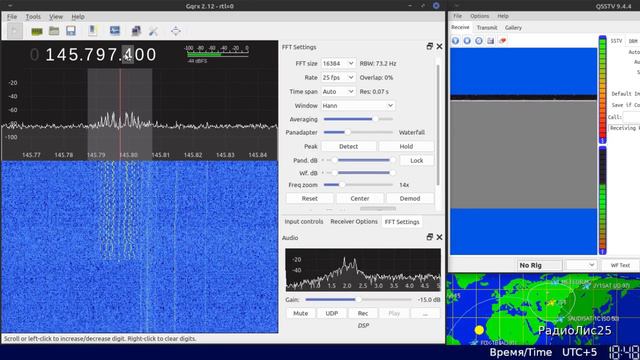The image size is (640, 360).
Task: Select the FFT Settings tab
Action: (402, 222)
